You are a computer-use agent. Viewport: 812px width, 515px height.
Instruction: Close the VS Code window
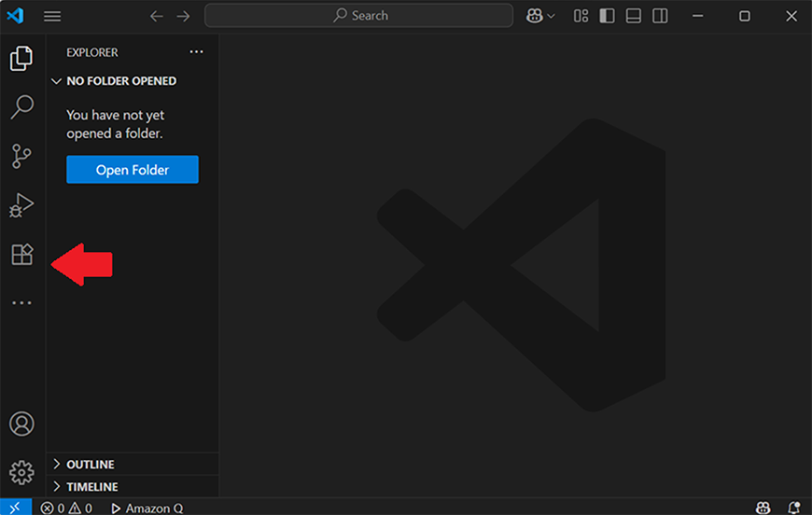point(791,16)
